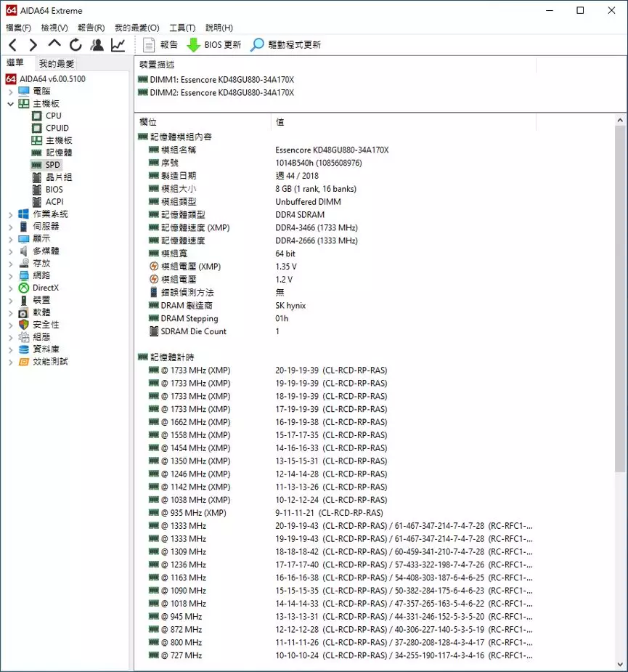Select CPUID in the tree
This screenshot has height=672, width=628.
pyautogui.click(x=57, y=129)
